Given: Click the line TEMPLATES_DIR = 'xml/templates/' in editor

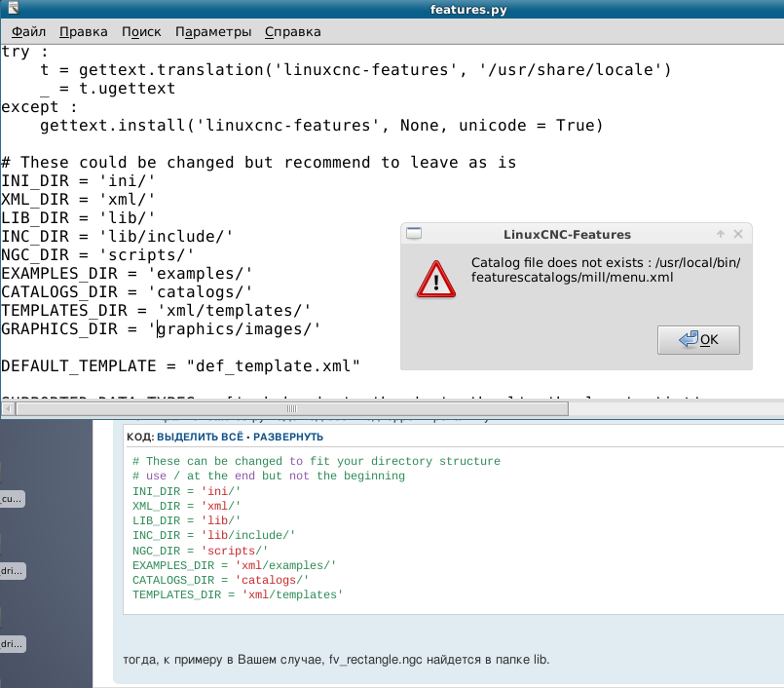Looking at the screenshot, I should pos(156,311).
